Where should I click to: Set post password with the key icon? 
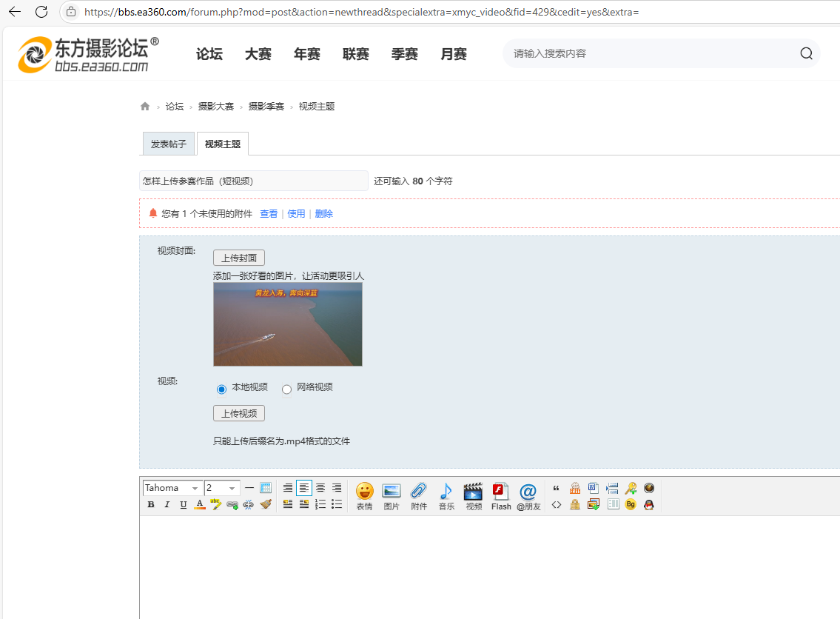(631, 488)
